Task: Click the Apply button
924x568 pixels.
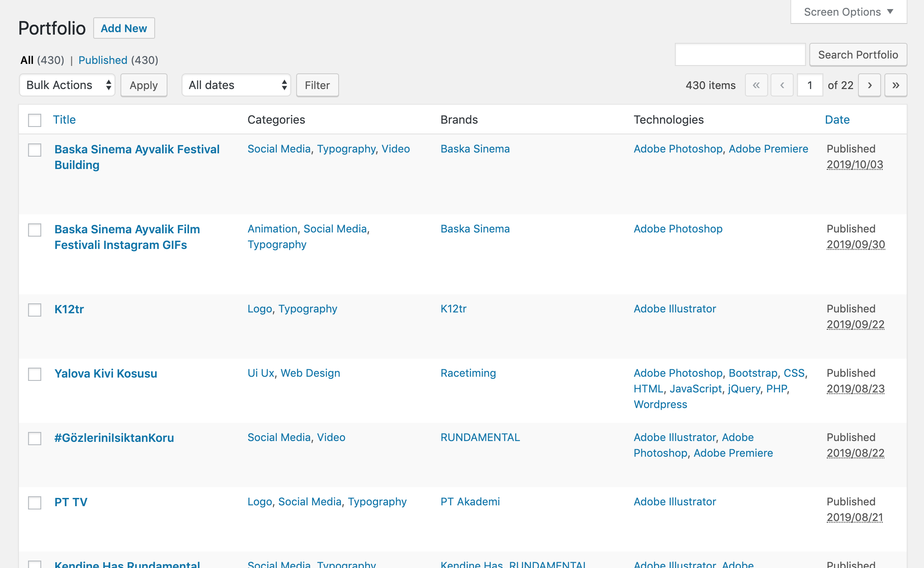Action: pyautogui.click(x=144, y=85)
